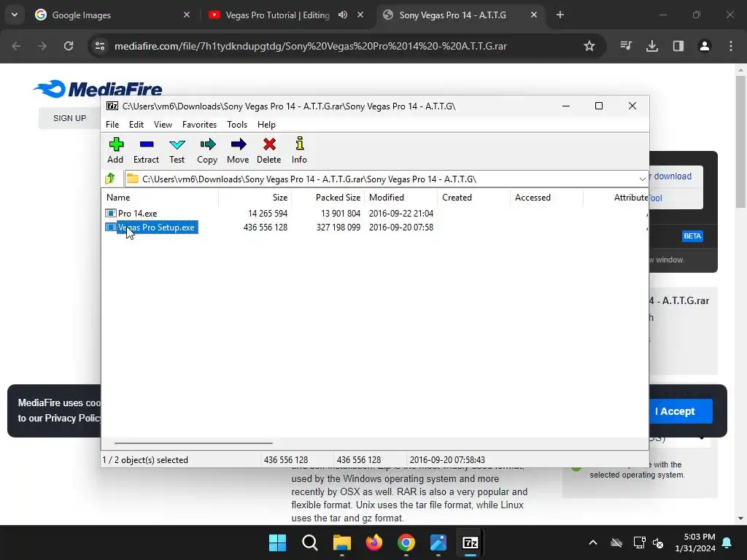Open the 7-Zip window system menu icon

(112, 106)
